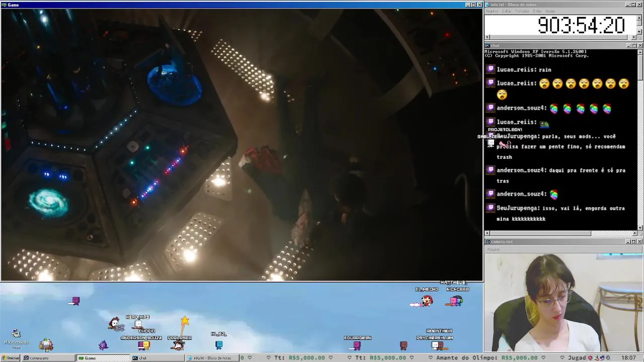This screenshot has height=362, width=644.
Task: Minimize the chat window
Action: [x=628, y=45]
